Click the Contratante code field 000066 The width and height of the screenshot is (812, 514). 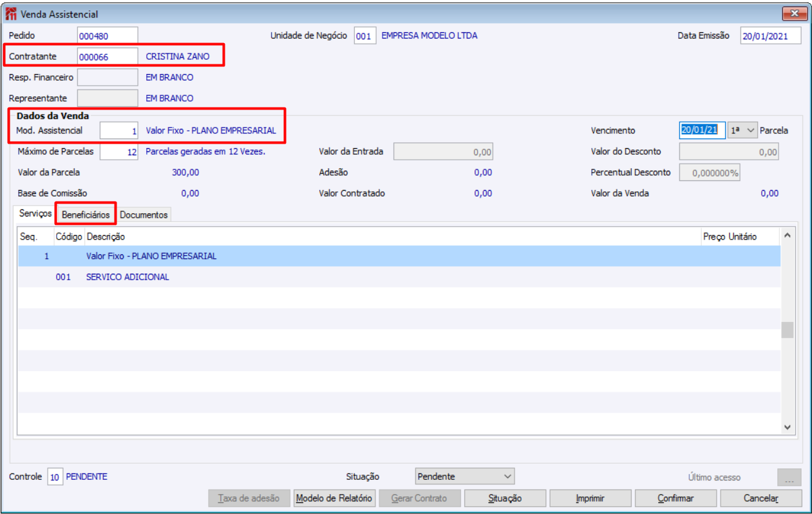click(108, 57)
